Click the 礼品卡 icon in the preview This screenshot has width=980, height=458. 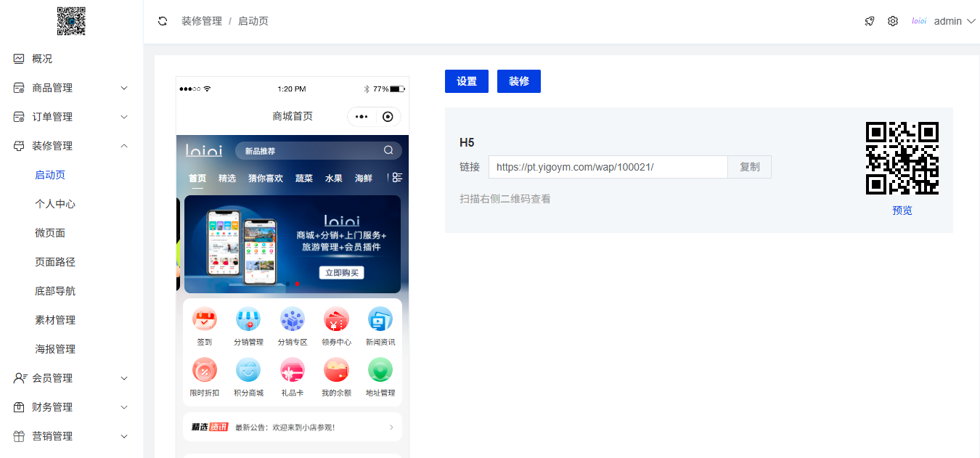(x=292, y=370)
